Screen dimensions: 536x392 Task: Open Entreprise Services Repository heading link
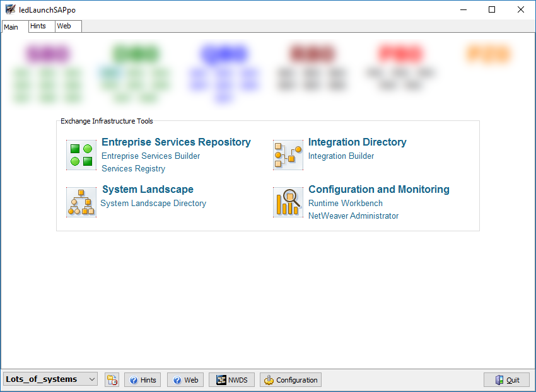[x=176, y=142]
